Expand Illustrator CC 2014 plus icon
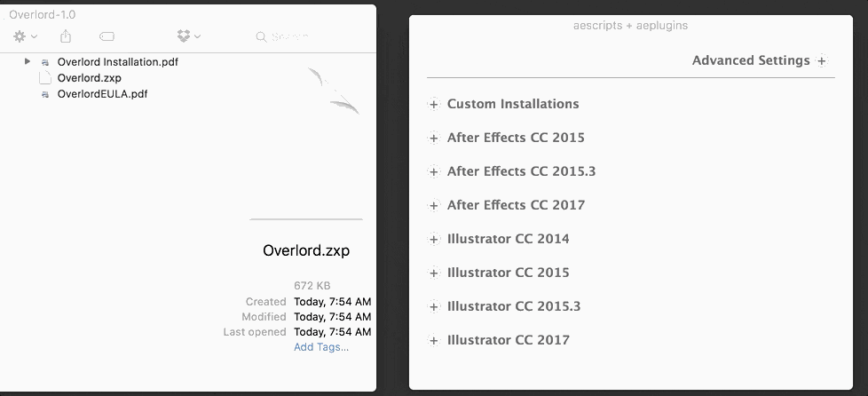The height and width of the screenshot is (396, 868). coord(434,239)
